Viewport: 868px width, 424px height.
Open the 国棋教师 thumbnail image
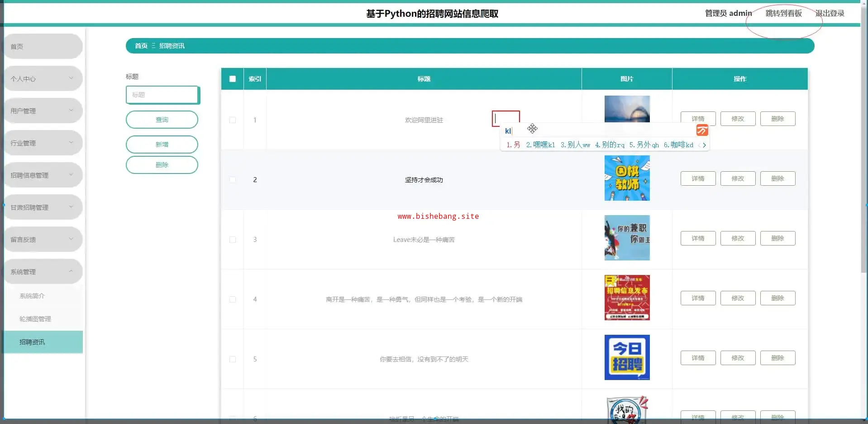627,178
